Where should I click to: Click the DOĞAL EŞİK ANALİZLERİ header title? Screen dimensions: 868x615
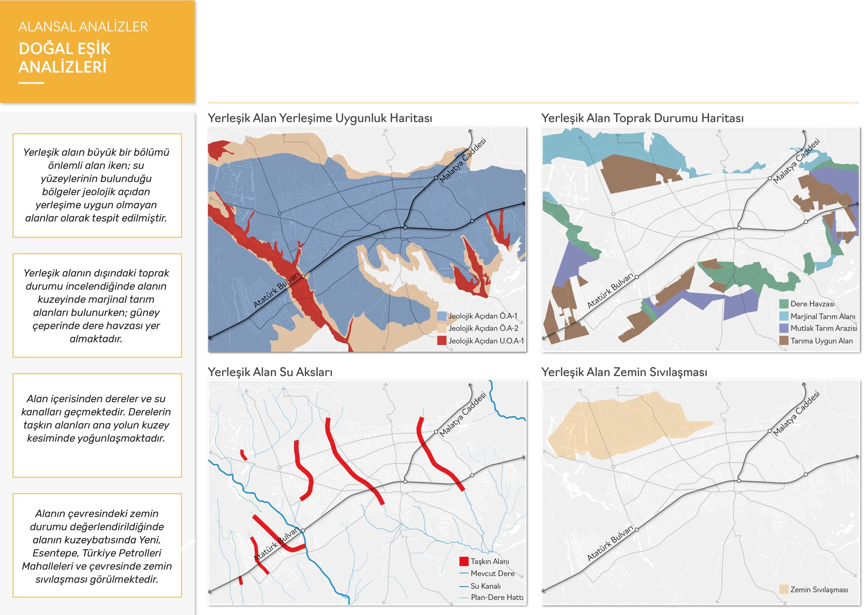pos(64,58)
